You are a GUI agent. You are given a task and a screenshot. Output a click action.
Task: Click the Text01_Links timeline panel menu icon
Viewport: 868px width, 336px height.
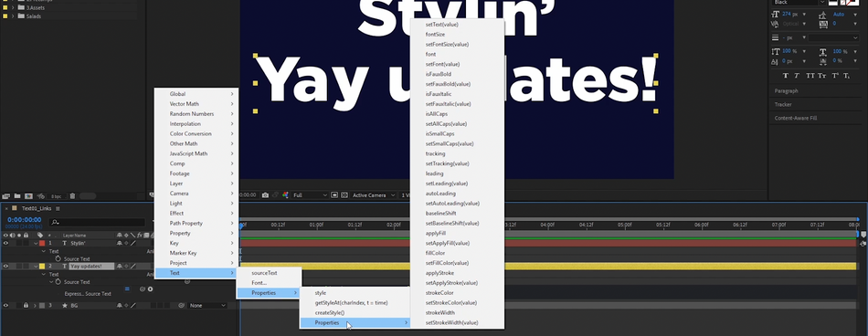(x=58, y=209)
